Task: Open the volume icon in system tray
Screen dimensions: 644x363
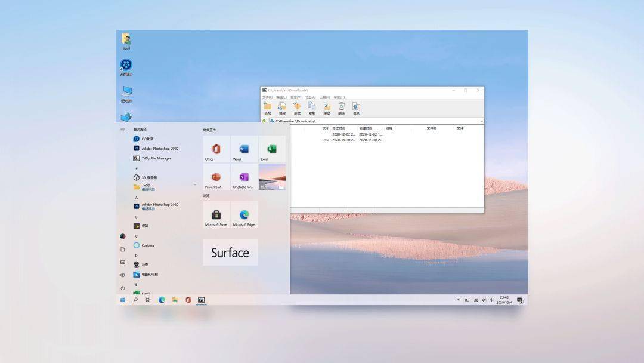Action: click(x=484, y=300)
